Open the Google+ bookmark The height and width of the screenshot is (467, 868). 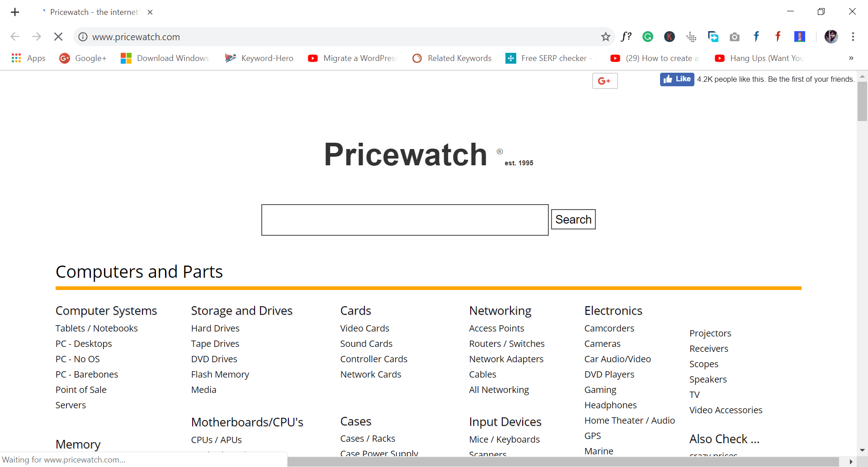tap(83, 58)
